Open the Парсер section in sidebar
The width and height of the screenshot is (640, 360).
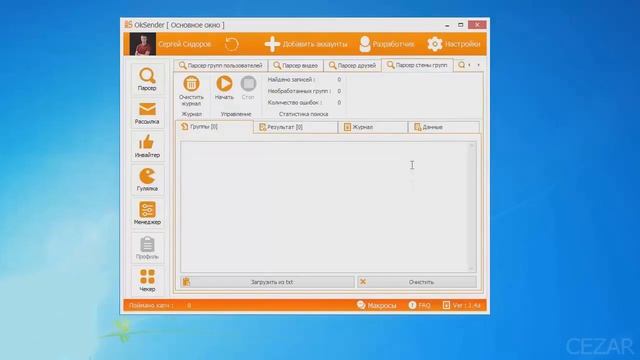pyautogui.click(x=147, y=80)
